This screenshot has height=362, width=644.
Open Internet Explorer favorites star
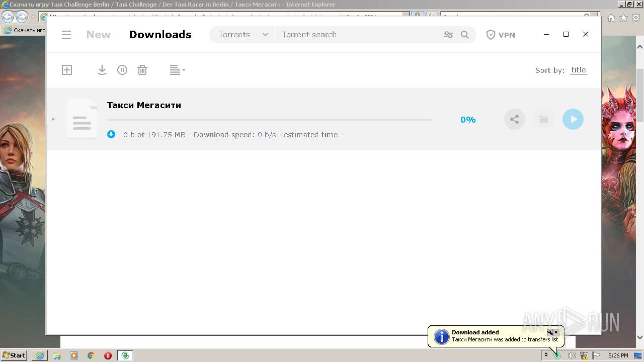point(624,18)
